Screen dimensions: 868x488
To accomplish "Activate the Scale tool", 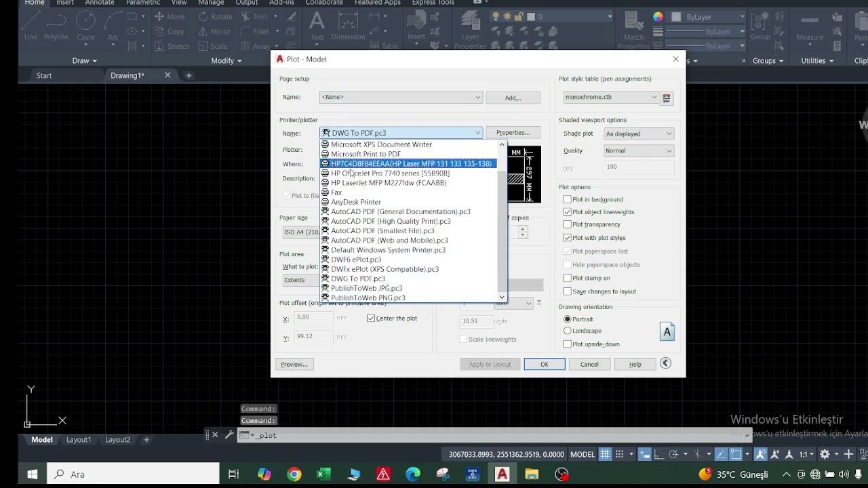I will point(213,46).
